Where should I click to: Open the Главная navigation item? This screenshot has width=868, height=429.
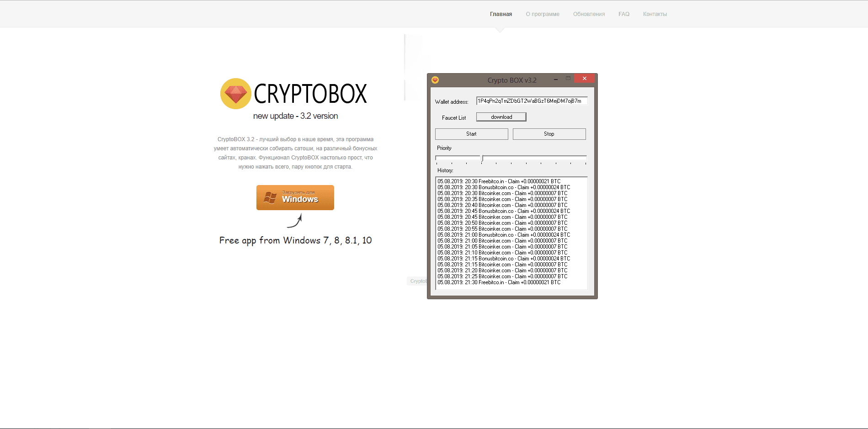(x=501, y=14)
